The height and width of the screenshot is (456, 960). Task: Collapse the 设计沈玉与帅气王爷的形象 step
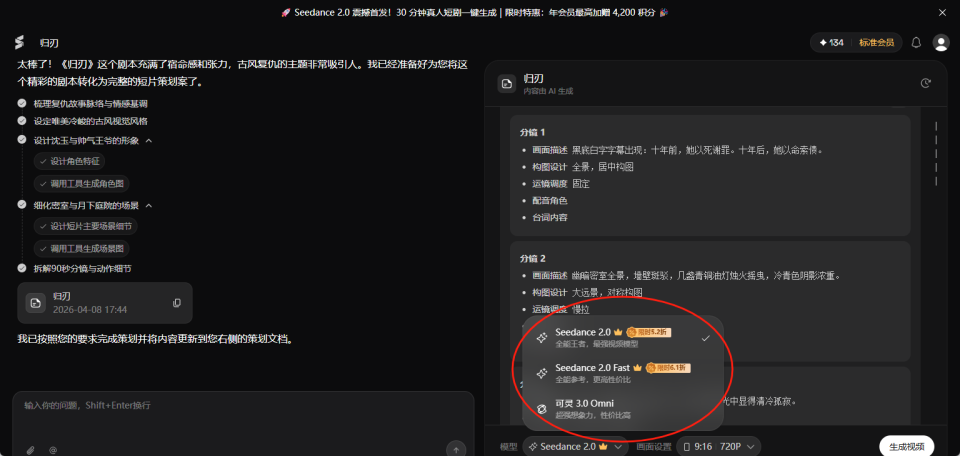pyautogui.click(x=148, y=141)
